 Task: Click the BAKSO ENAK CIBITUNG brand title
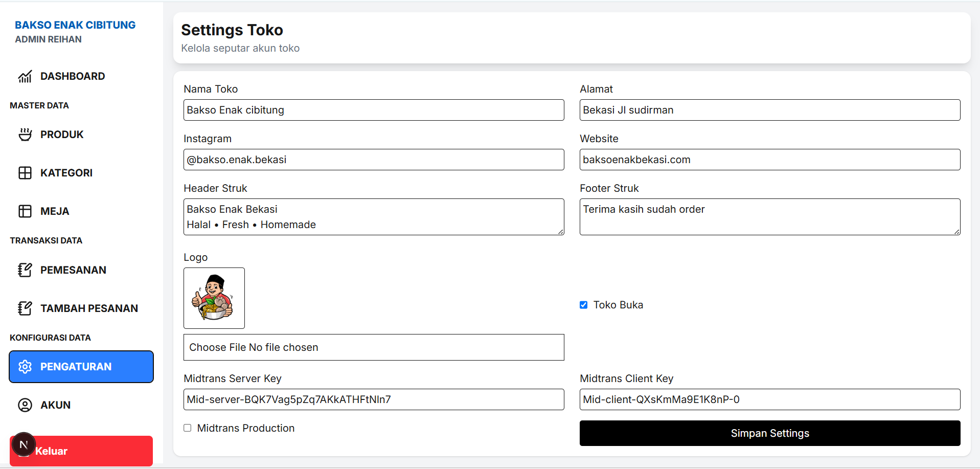75,25
